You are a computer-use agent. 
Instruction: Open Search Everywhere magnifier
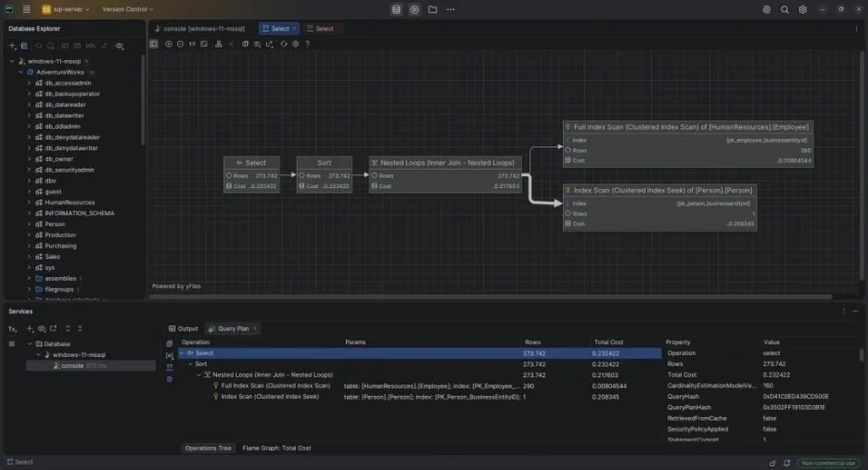(x=785, y=9)
